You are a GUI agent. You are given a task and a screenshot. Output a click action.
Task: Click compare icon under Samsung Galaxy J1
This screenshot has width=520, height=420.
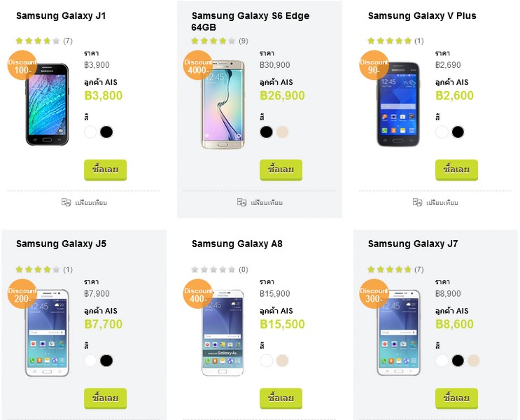click(x=66, y=202)
